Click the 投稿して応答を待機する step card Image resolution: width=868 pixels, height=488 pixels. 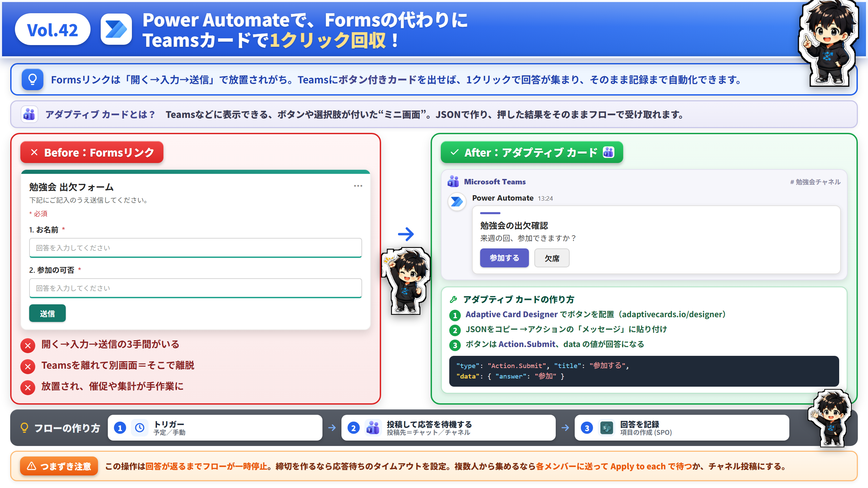(x=448, y=428)
